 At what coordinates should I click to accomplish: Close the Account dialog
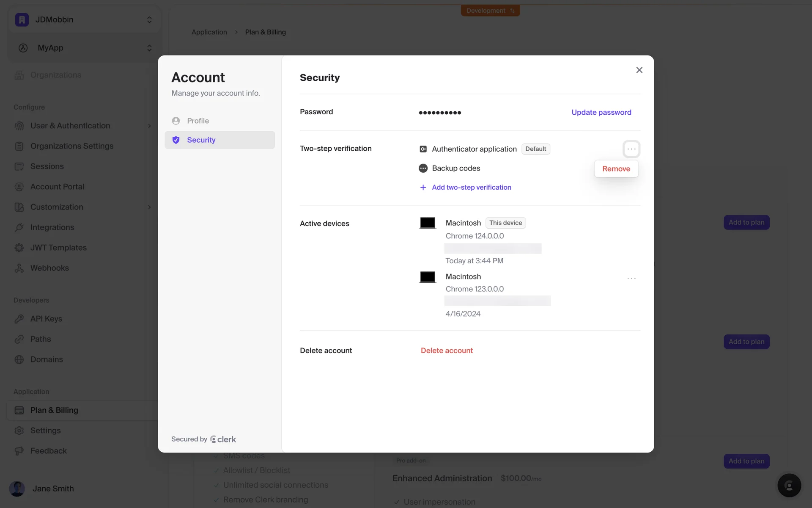click(x=639, y=70)
